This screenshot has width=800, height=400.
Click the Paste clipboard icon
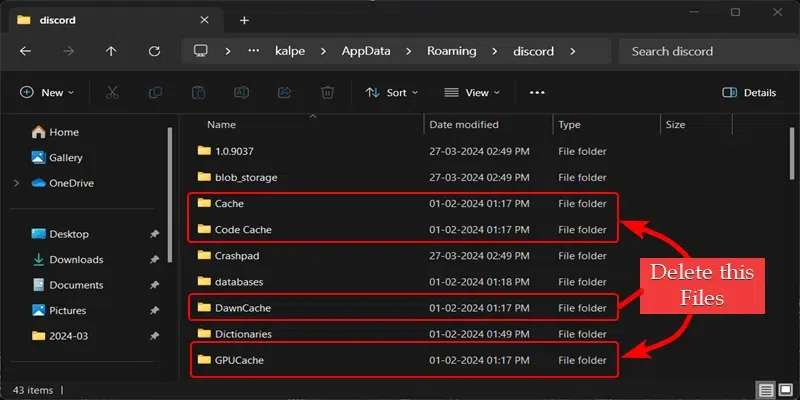pyautogui.click(x=198, y=92)
